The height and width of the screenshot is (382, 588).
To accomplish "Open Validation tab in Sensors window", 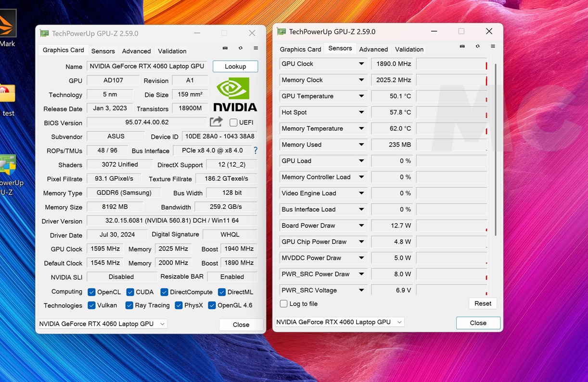I will [x=409, y=49].
